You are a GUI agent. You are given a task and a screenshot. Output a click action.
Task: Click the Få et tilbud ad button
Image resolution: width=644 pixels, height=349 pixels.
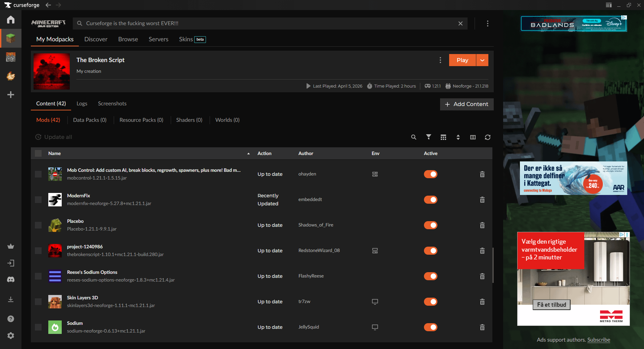[x=552, y=305]
